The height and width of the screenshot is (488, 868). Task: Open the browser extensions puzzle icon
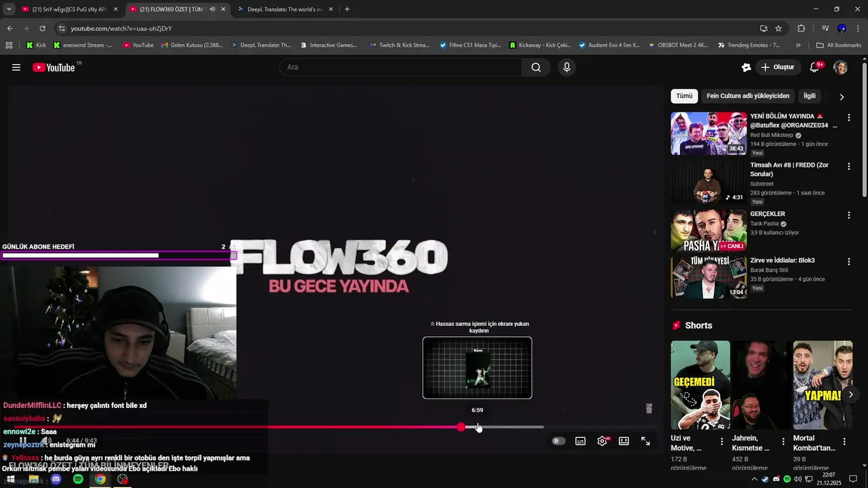tap(801, 28)
